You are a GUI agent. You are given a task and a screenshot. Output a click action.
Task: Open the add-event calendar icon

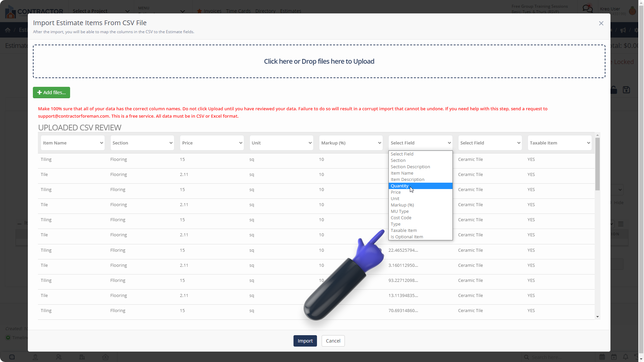[x=614, y=357]
